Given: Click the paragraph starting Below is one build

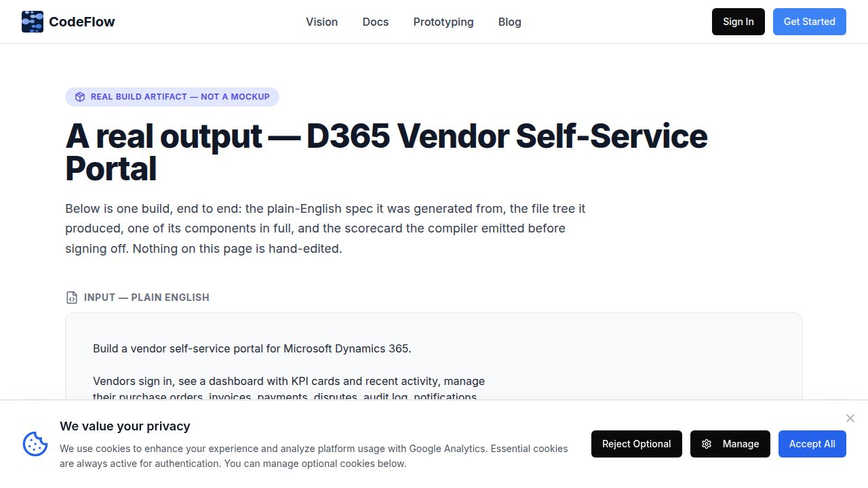Looking at the screenshot, I should click(x=325, y=228).
